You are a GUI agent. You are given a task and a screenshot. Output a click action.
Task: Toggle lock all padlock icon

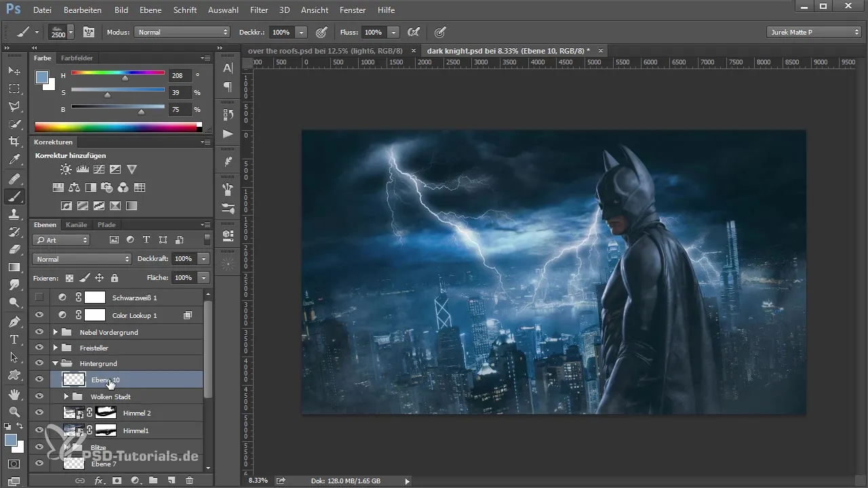tap(114, 278)
